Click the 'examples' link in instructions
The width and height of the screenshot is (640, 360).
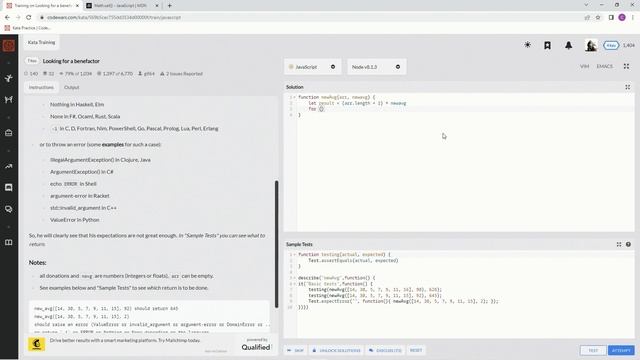click(x=113, y=144)
